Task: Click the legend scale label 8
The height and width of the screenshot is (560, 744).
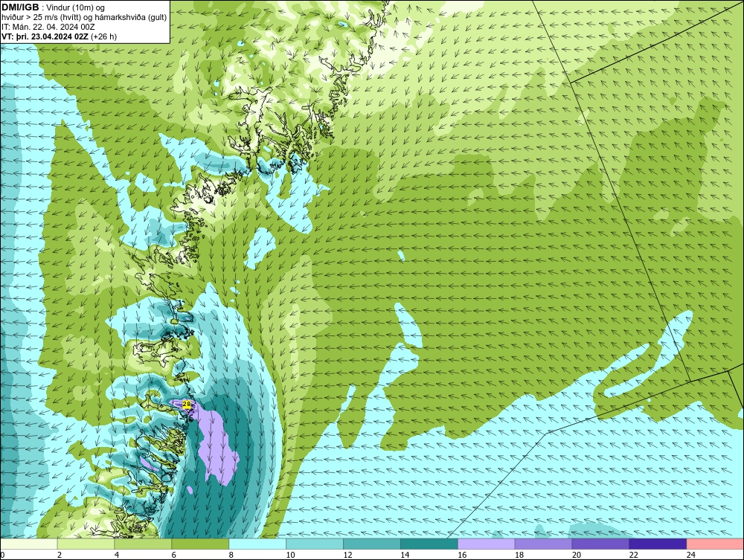Action: [231, 555]
